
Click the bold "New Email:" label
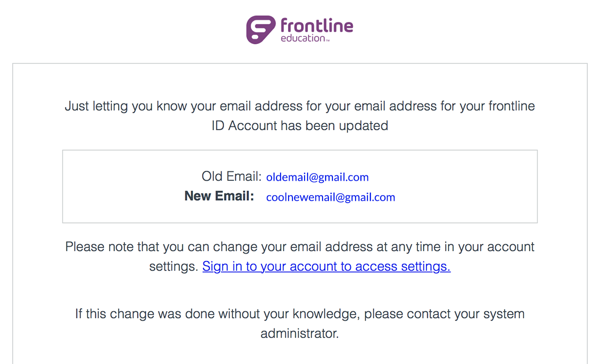(x=219, y=196)
